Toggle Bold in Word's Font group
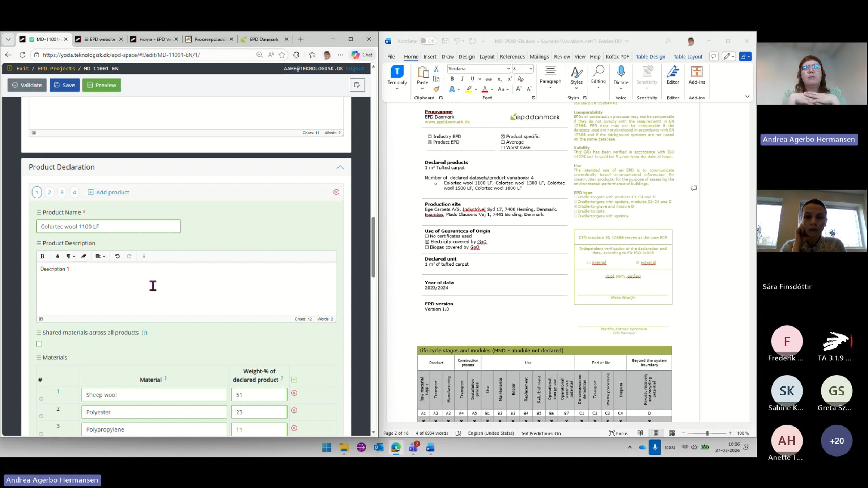868x488 pixels. point(452,79)
